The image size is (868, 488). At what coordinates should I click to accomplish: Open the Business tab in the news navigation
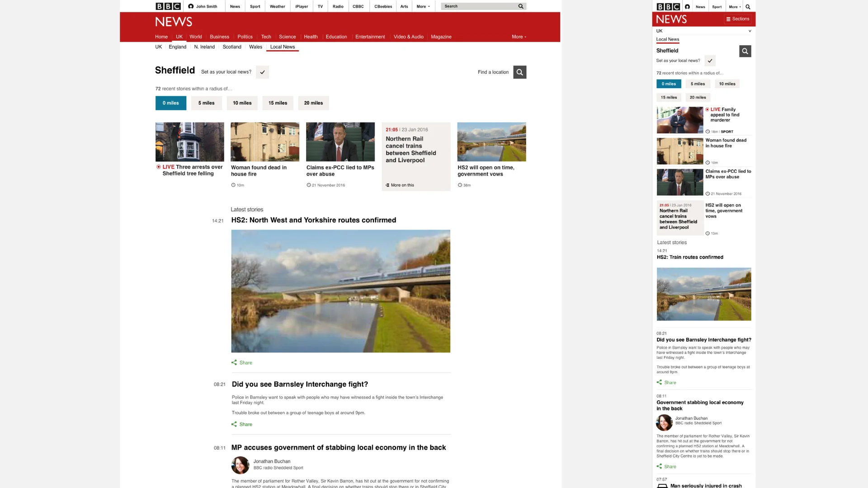click(x=219, y=37)
